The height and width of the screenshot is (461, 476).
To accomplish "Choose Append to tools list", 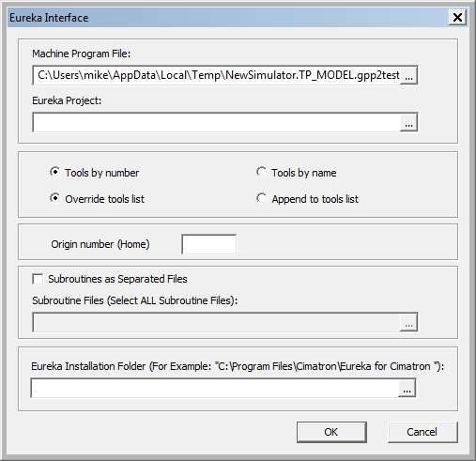I will 261,198.
